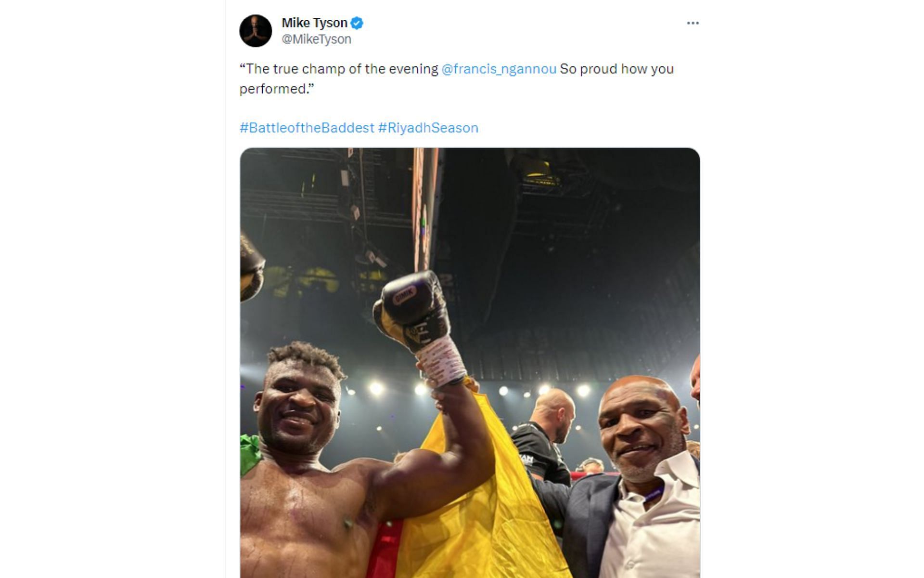This screenshot has height=578, width=924.
Task: Click the white taped wrist wrap
Action: point(440,360)
